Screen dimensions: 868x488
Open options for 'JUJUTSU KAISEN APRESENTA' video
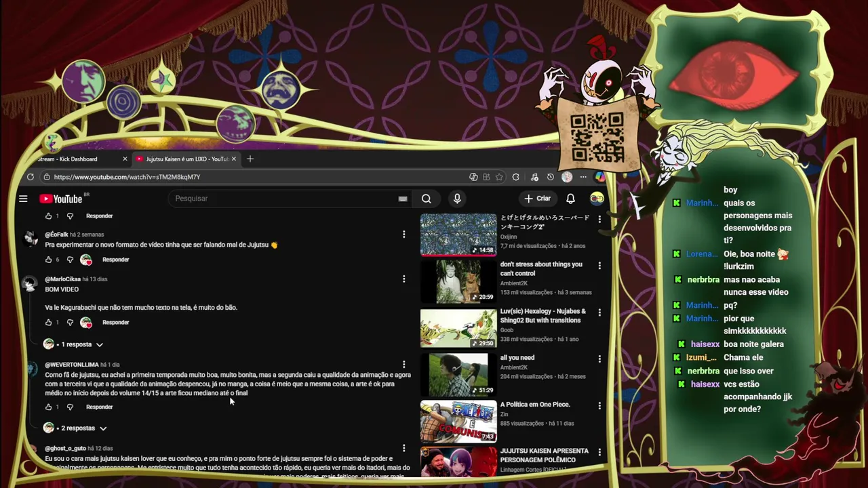[599, 452]
